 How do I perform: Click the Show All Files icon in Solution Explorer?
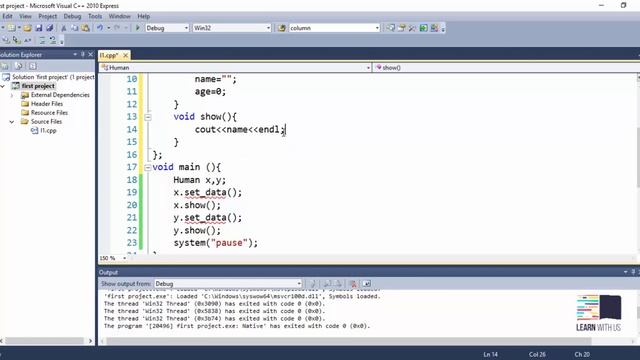point(18,66)
